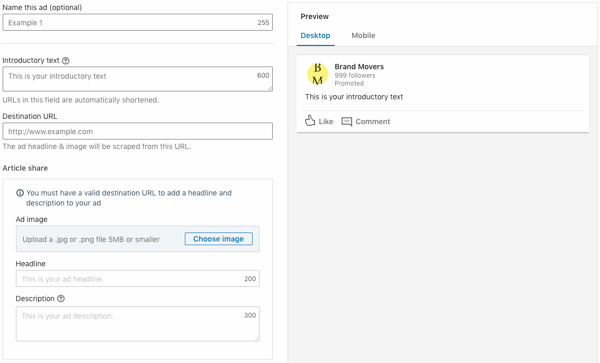Image resolution: width=600 pixels, height=363 pixels.
Task: Click the Description box resize handle
Action: [x=256, y=338]
